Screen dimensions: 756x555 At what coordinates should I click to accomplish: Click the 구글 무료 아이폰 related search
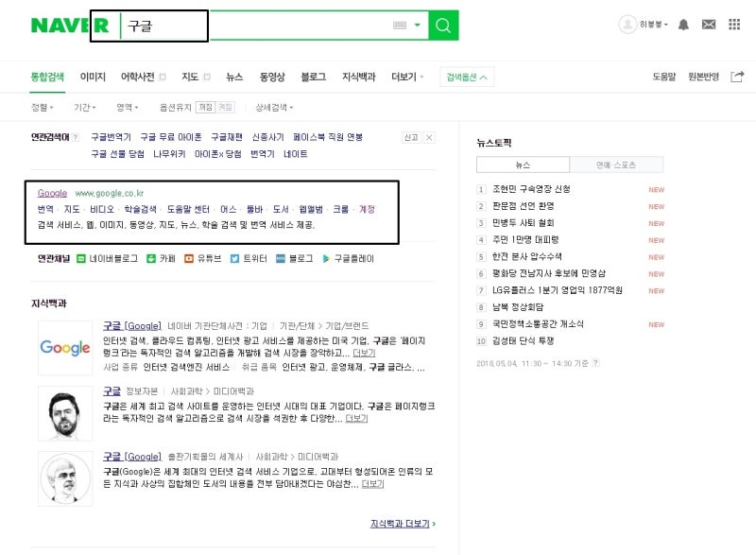(171, 137)
